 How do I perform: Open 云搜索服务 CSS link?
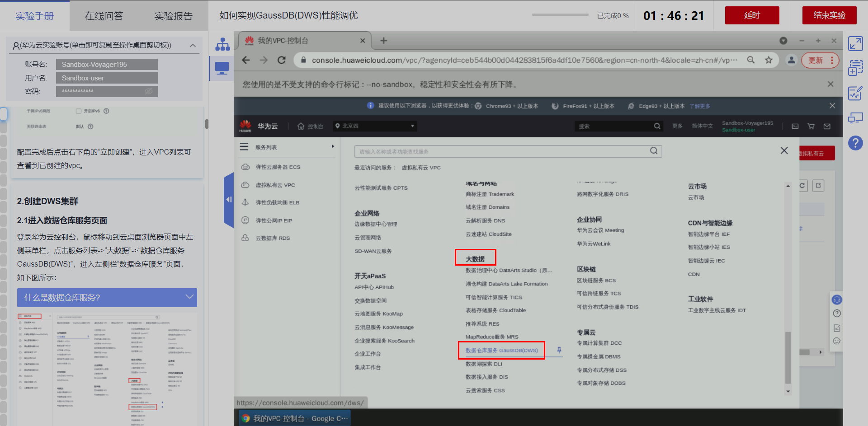pos(485,390)
